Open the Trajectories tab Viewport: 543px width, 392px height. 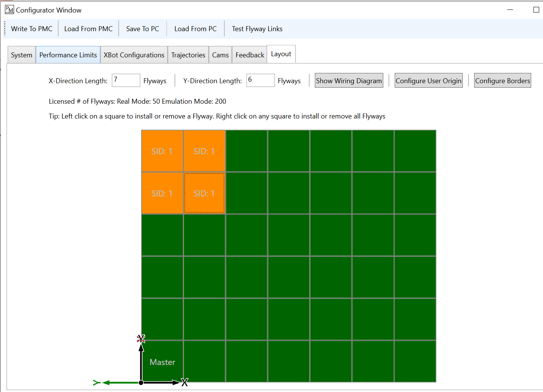click(188, 55)
